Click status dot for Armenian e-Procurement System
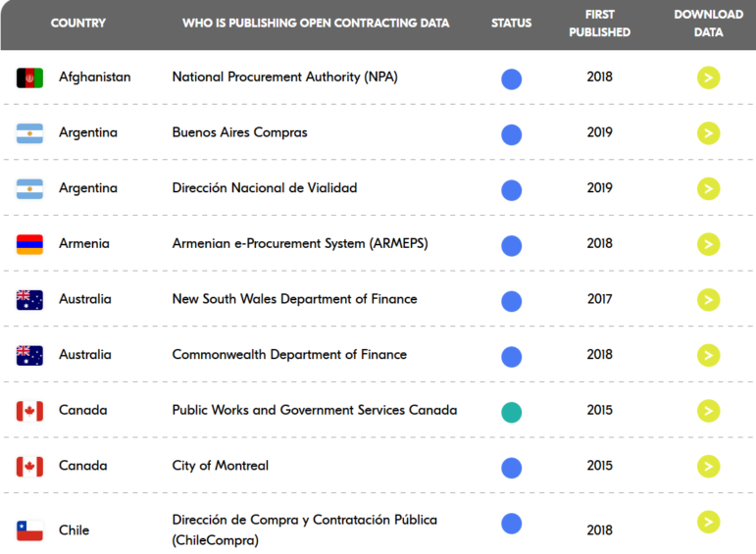 click(511, 245)
